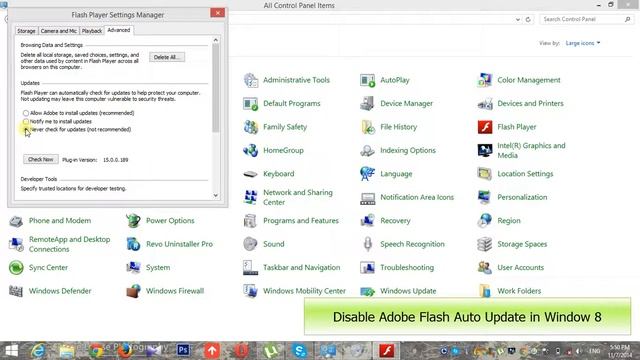Open User Accounts icon
The height and width of the screenshot is (360, 640).
click(484, 268)
